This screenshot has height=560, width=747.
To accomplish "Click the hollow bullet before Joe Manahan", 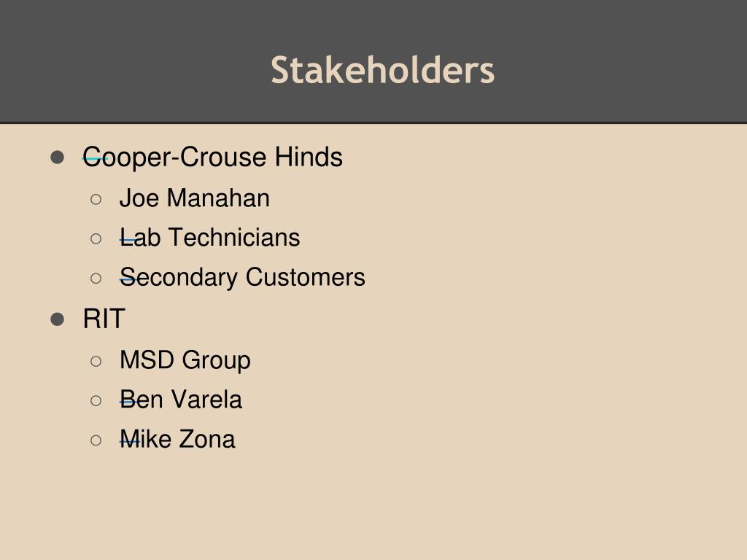I will [96, 199].
